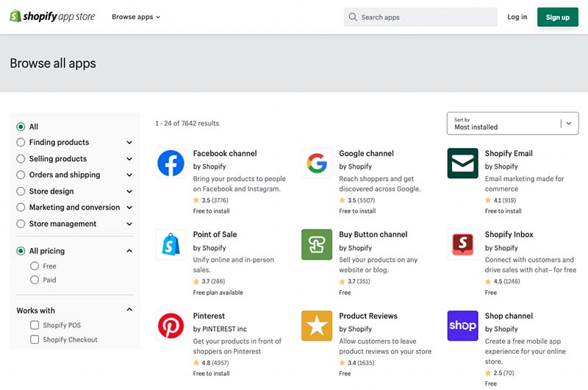588x390 pixels.
Task: Open the Shopify Inbox chat icon
Action: point(462,244)
